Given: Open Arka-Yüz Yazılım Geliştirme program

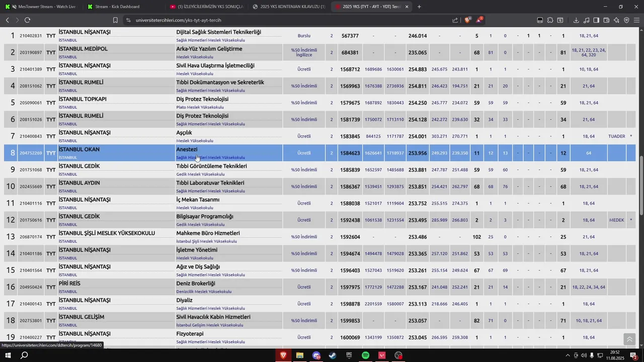Looking at the screenshot, I should click(x=209, y=49).
